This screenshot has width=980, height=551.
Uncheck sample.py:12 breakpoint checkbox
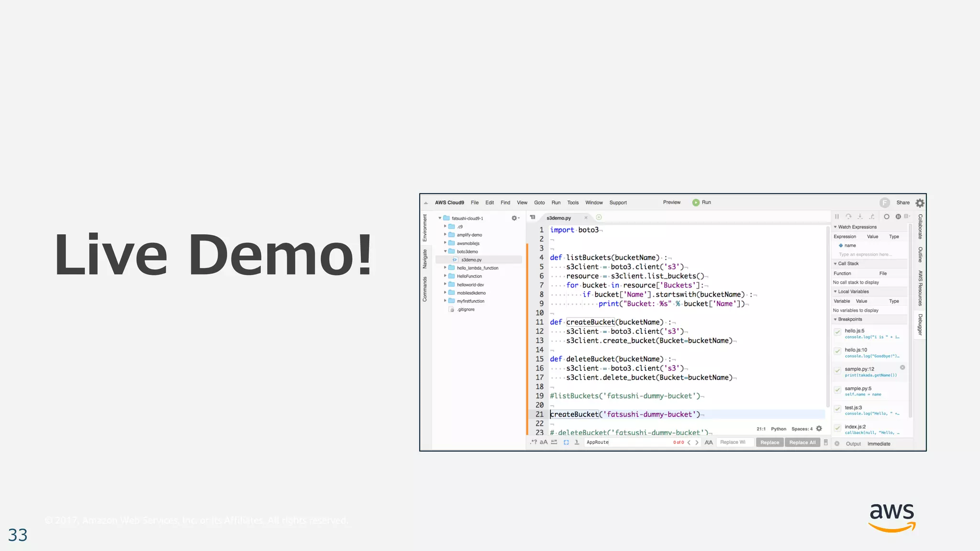coord(837,370)
